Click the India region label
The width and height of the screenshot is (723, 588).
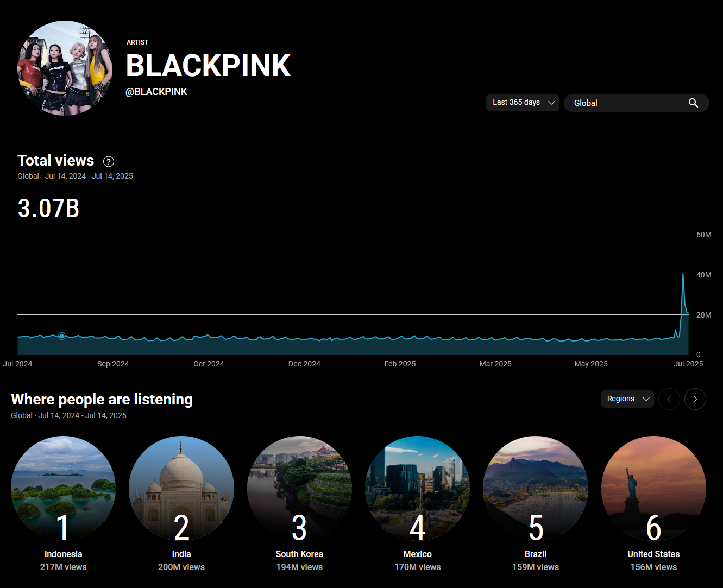click(x=181, y=554)
